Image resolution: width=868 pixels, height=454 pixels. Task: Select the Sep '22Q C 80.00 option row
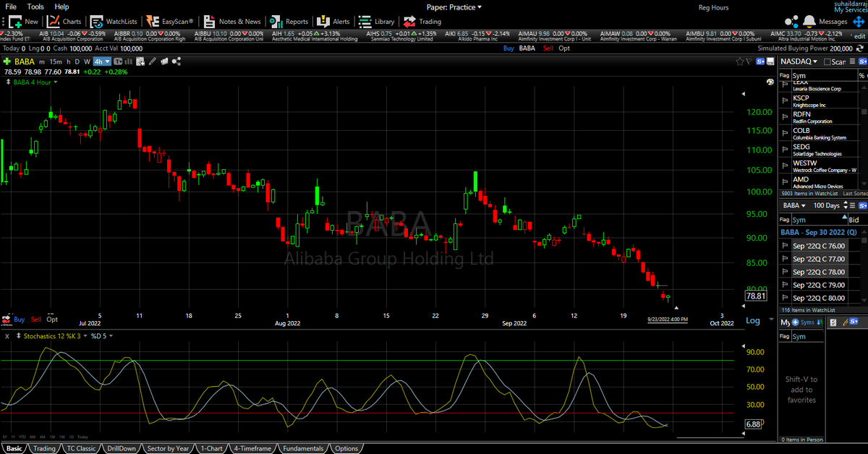pyautogui.click(x=818, y=298)
